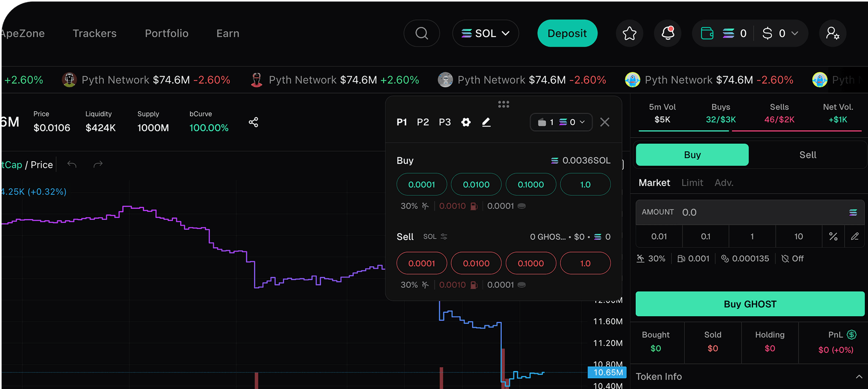This screenshot has height=389, width=868.
Task: Toggle MEV protection Off setting
Action: pyautogui.click(x=792, y=258)
